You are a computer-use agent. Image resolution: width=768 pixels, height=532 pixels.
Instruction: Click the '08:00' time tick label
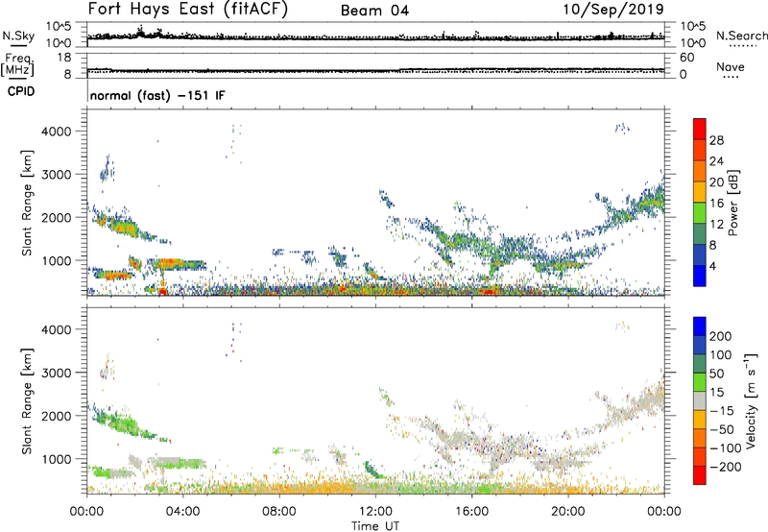click(x=279, y=512)
